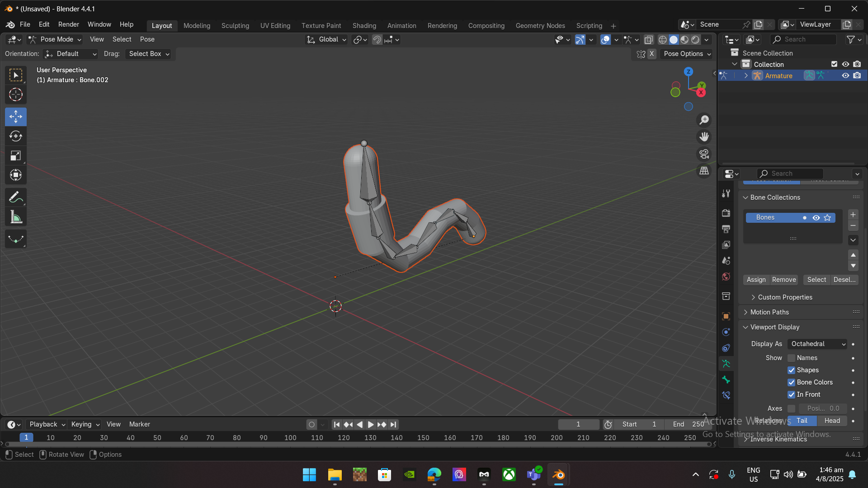Activate the Annotate pencil tool

tap(16, 197)
